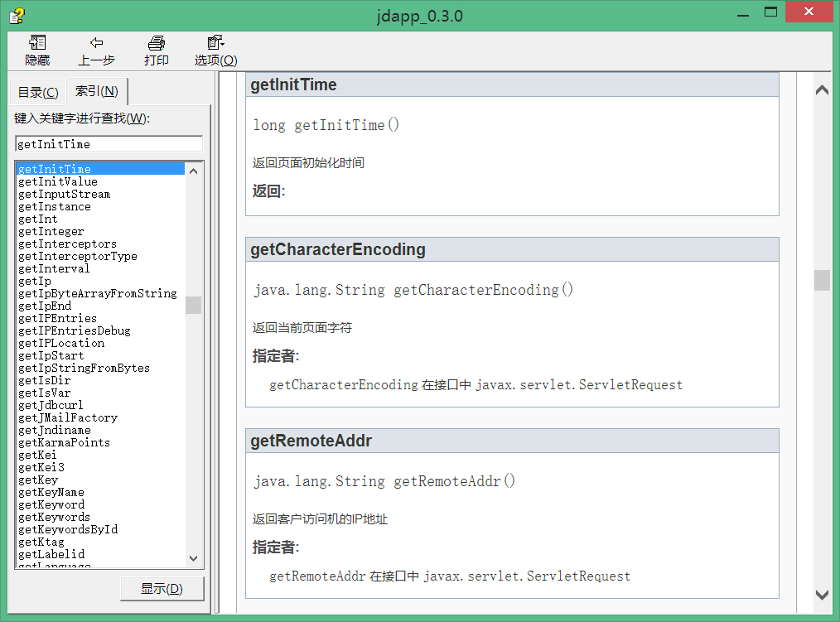This screenshot has height=622, width=840.
Task: Click the keyword search input field
Action: pyautogui.click(x=109, y=144)
